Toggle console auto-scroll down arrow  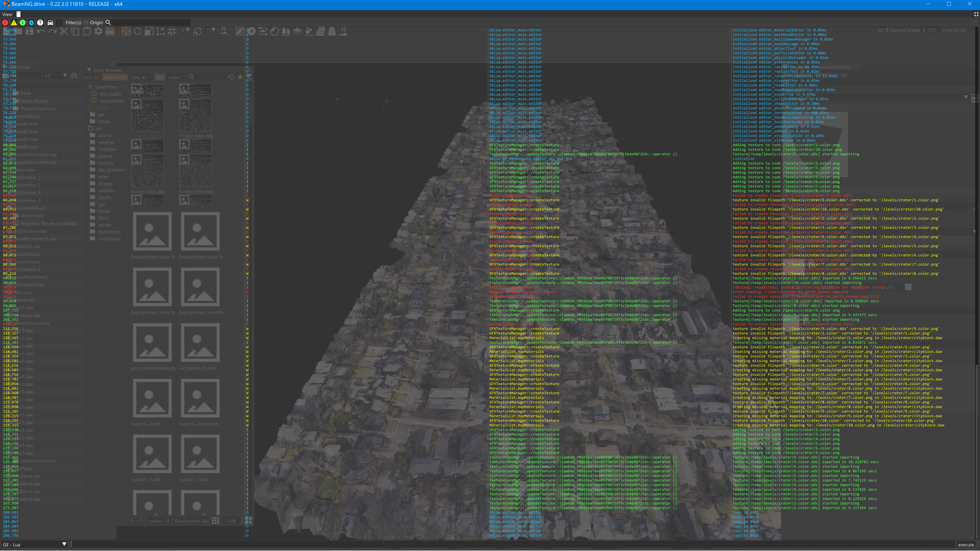click(59, 22)
